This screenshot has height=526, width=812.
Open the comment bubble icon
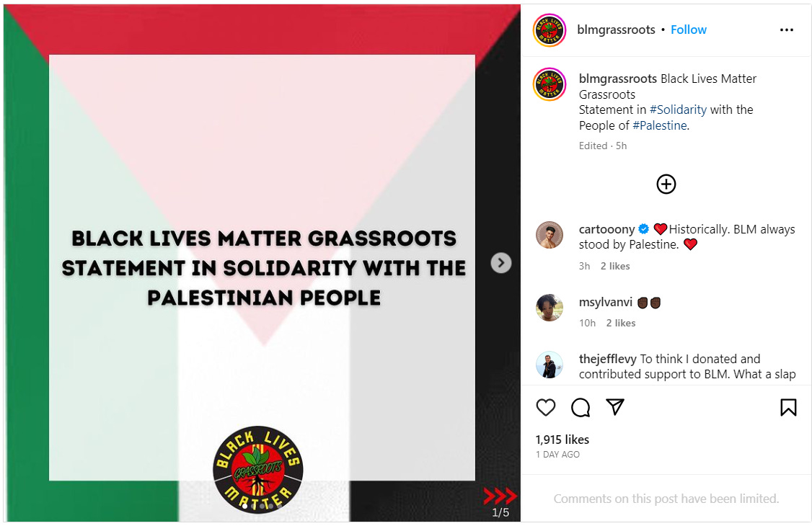tap(581, 408)
